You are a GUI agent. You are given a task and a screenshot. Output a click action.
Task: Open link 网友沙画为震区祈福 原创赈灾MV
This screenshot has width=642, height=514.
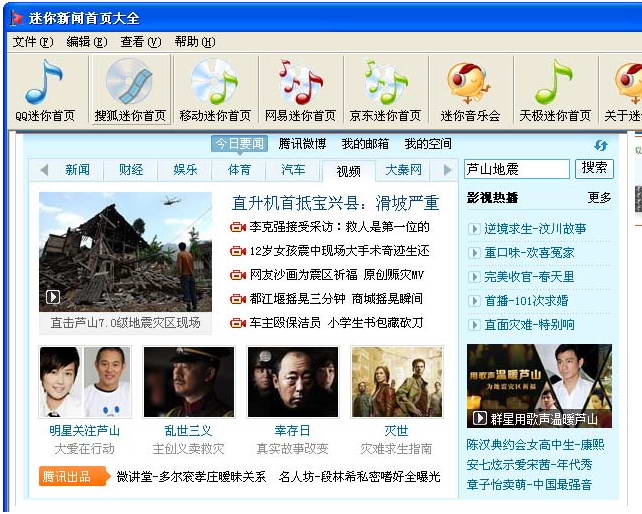pyautogui.click(x=337, y=275)
